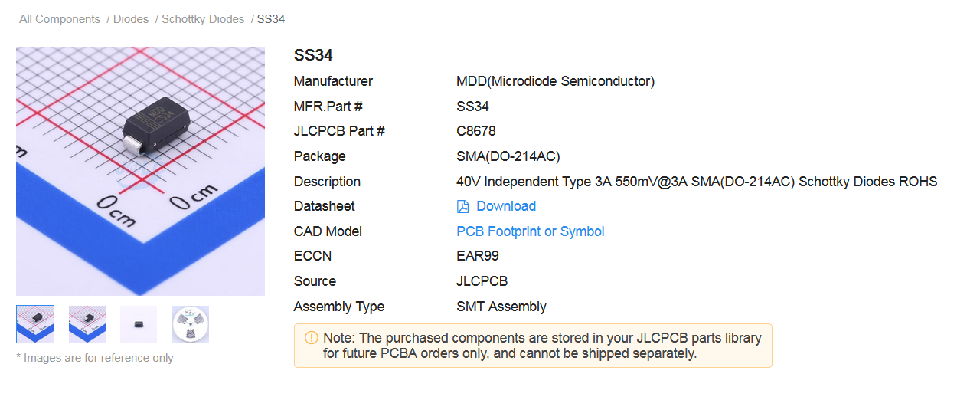
Task: Click the EAR99 ECCN value
Action: (477, 256)
